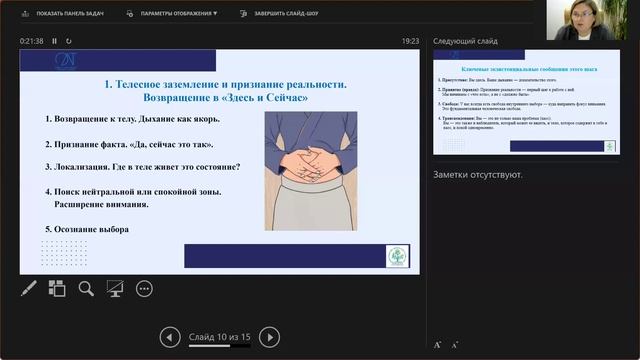Viewport: 640px width, 360px height.
Task: Activate the zoom into slide magnifier
Action: 86,289
